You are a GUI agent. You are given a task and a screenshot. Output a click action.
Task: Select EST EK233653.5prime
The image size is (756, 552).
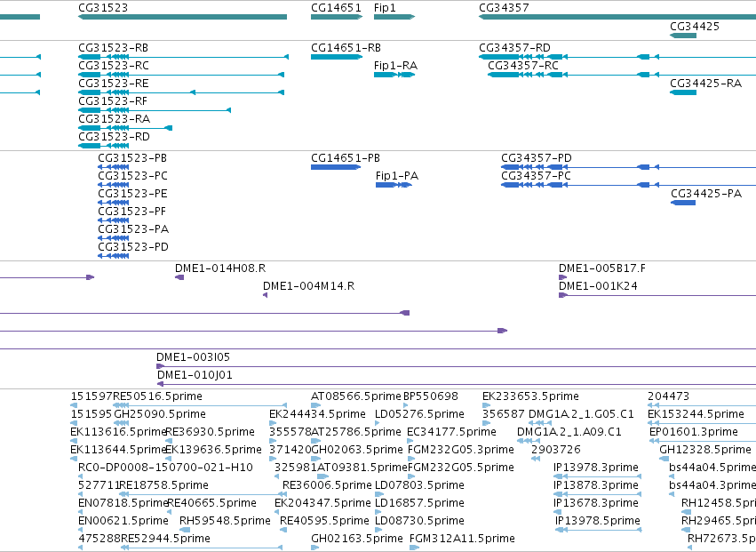pyautogui.click(x=531, y=396)
